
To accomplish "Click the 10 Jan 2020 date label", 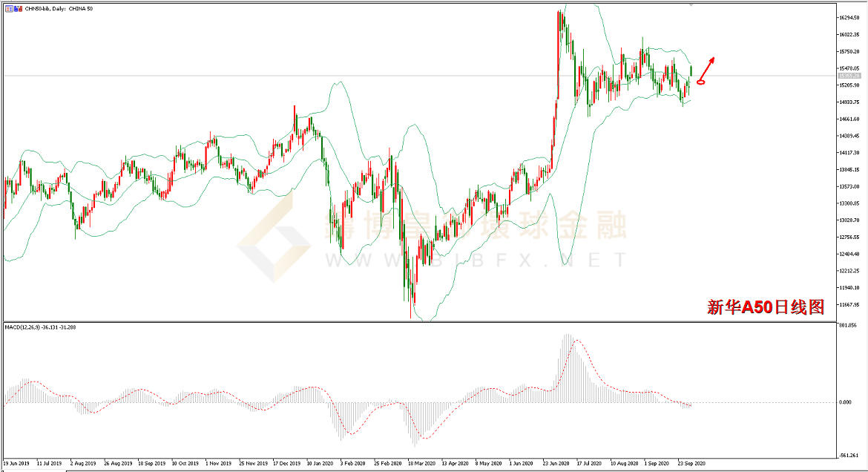I will pyautogui.click(x=320, y=462).
